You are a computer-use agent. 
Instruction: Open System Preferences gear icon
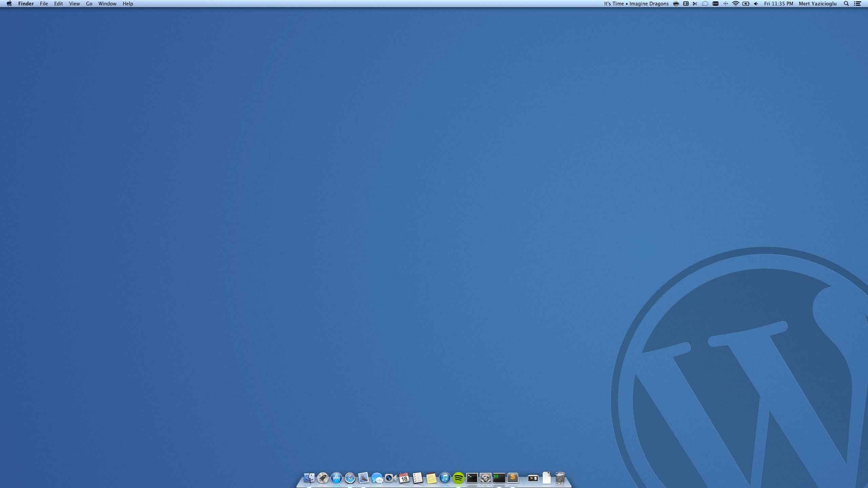click(x=485, y=478)
